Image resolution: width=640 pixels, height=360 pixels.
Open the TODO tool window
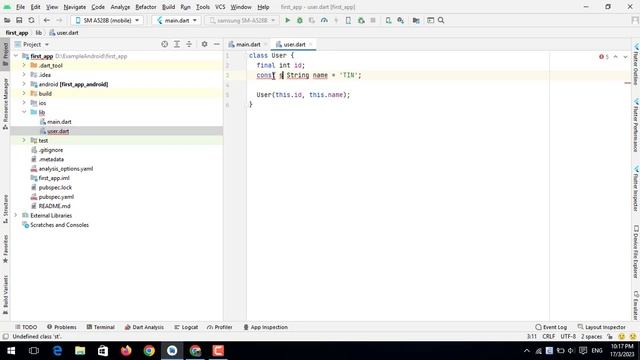(26, 327)
